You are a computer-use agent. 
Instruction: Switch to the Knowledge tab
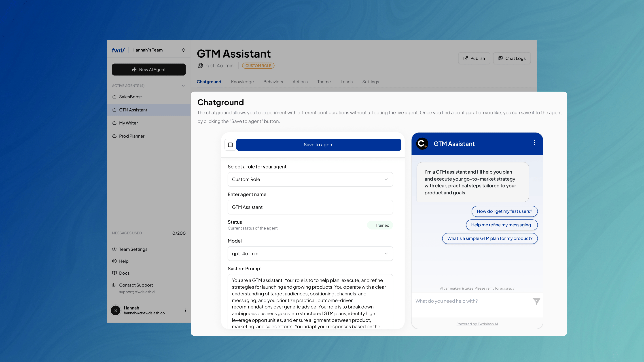pyautogui.click(x=242, y=82)
